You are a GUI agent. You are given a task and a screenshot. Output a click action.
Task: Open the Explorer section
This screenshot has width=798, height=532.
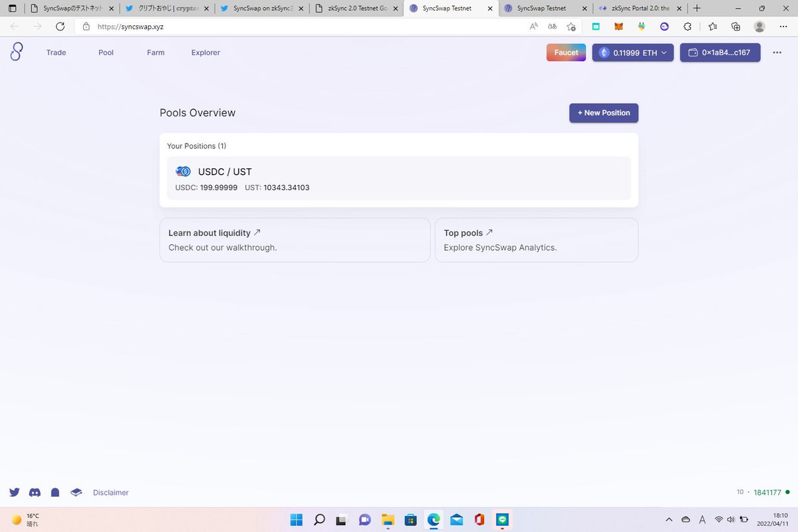[x=205, y=53]
